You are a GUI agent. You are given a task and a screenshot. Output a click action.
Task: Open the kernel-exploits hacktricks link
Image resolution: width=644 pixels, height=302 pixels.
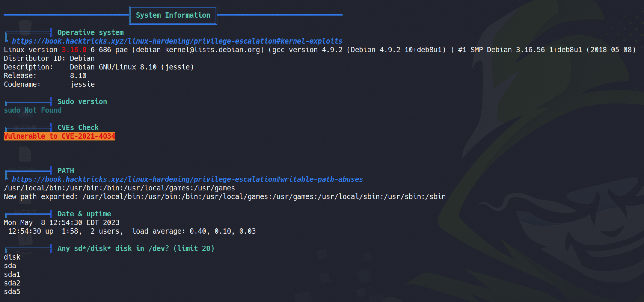[x=177, y=41]
